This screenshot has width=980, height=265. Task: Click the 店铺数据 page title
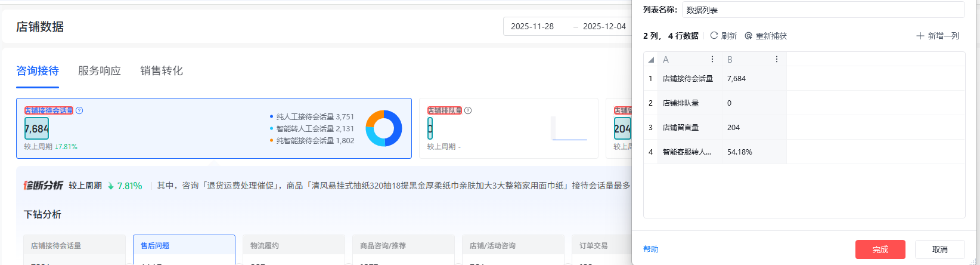(40, 27)
